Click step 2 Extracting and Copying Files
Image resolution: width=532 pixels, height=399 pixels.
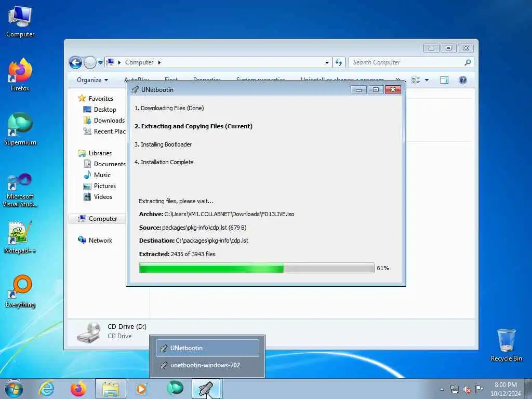pos(193,126)
